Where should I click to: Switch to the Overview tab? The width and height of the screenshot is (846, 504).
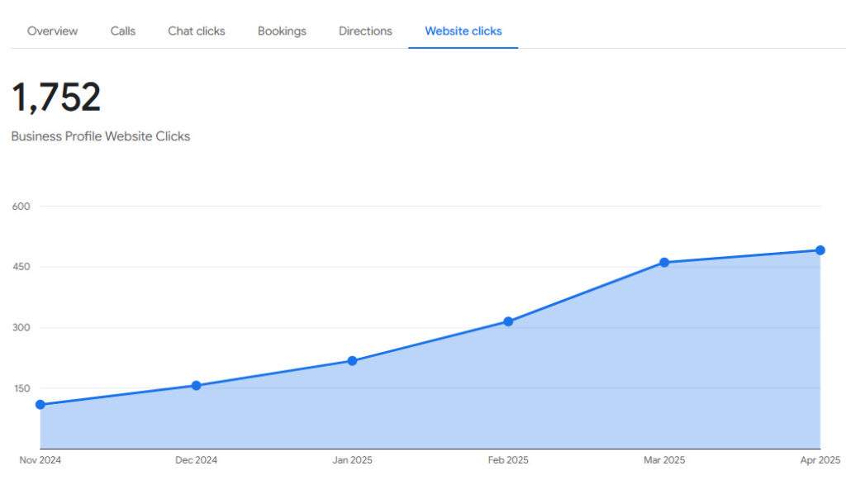[53, 31]
